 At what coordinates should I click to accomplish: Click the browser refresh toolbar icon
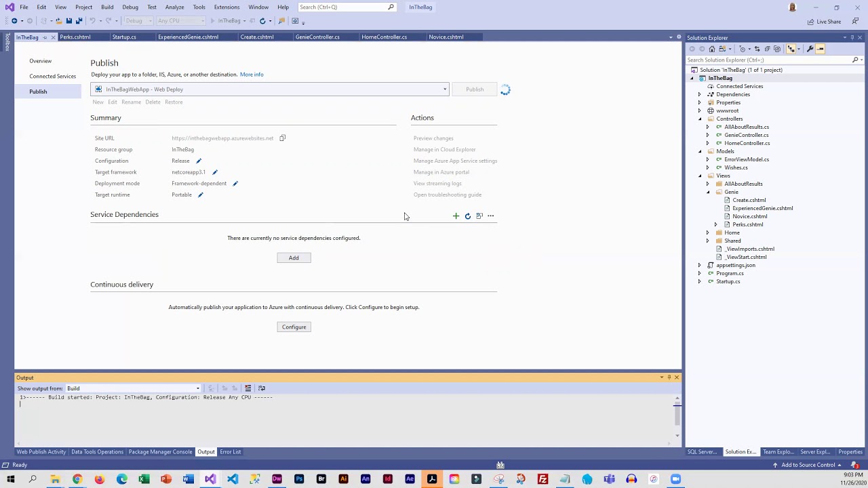coord(262,21)
